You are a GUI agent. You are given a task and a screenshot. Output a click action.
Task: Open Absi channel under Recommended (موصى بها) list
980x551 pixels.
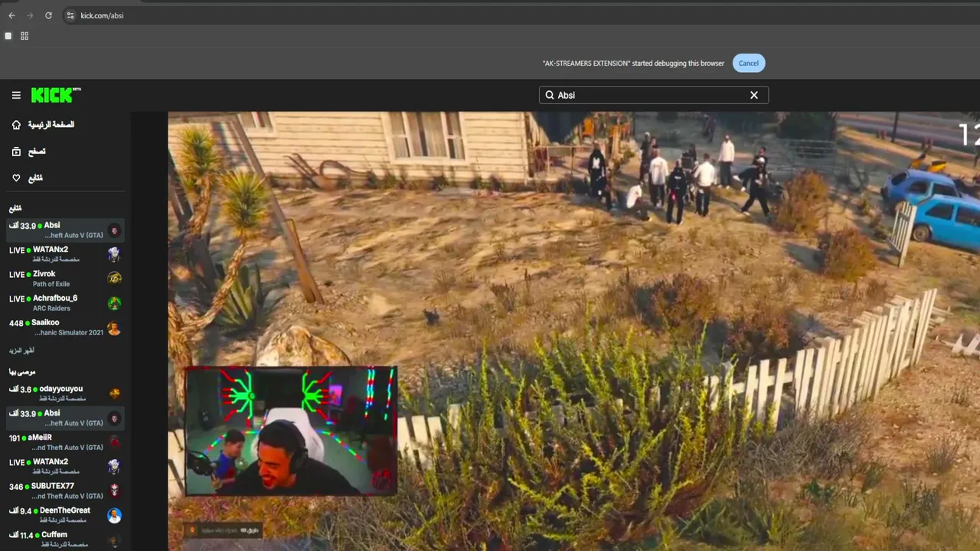click(65, 418)
